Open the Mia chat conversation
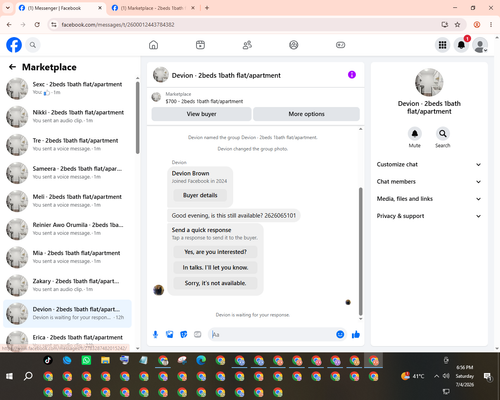This screenshot has width=500, height=400. (x=68, y=257)
